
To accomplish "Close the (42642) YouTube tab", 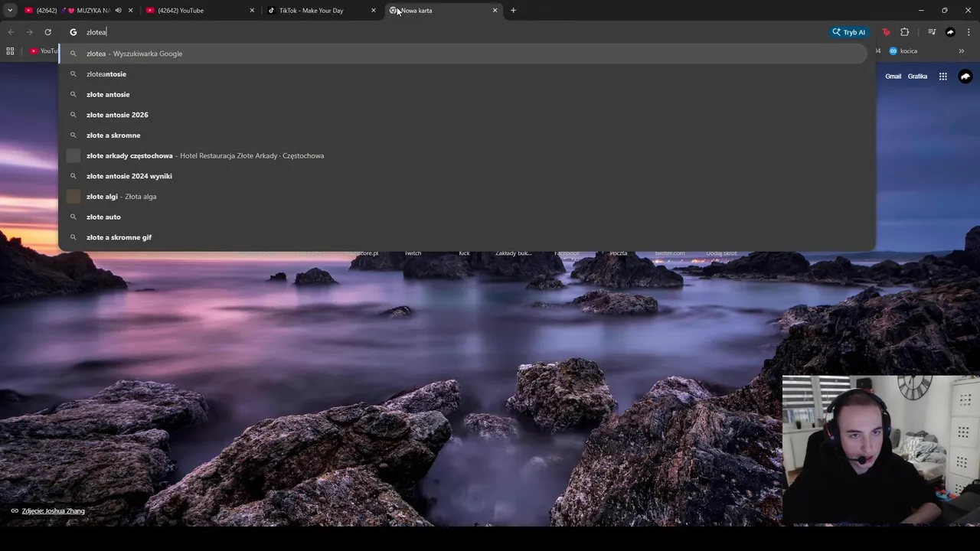I will pos(252,11).
